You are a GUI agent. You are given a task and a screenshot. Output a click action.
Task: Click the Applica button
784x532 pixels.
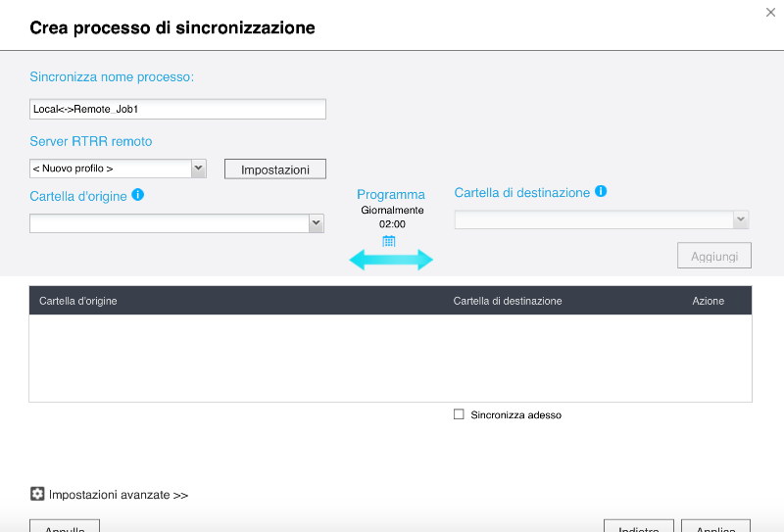pos(715,526)
